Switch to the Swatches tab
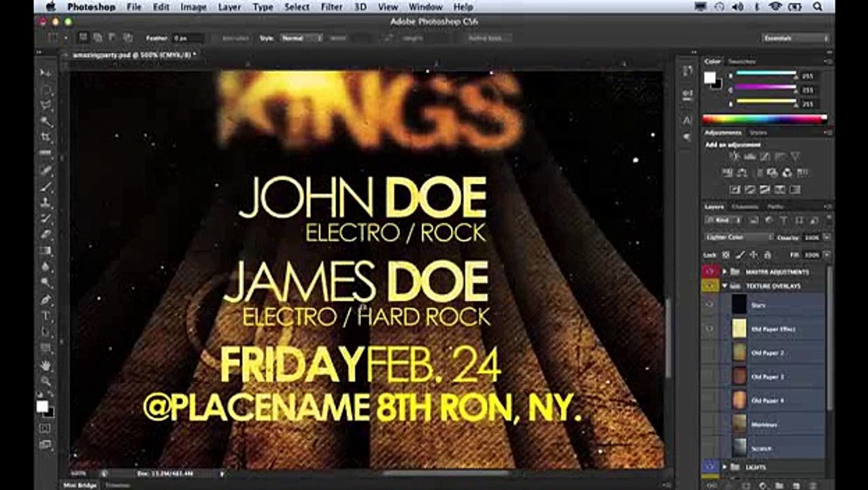Screen dimensions: 868x490 click(x=741, y=61)
